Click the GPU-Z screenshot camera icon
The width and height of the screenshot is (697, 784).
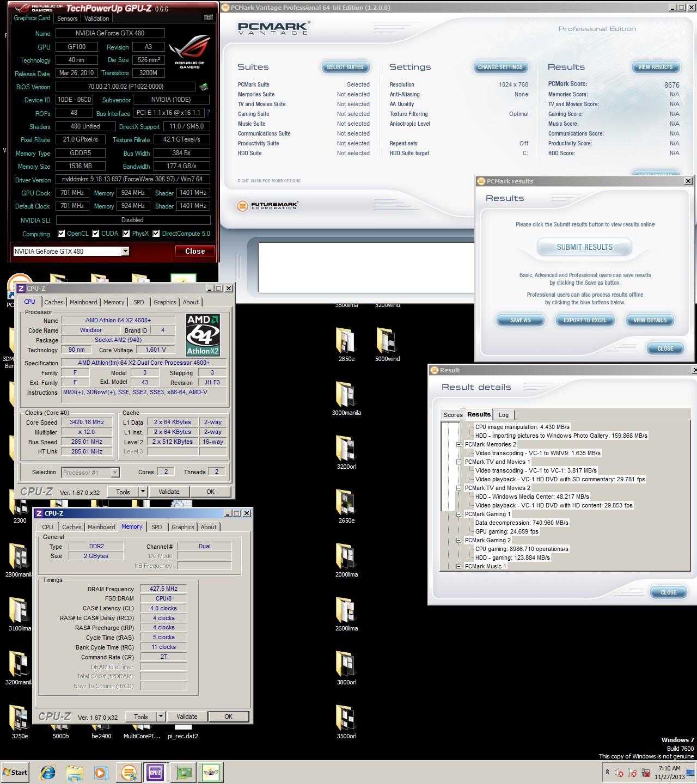[x=208, y=17]
